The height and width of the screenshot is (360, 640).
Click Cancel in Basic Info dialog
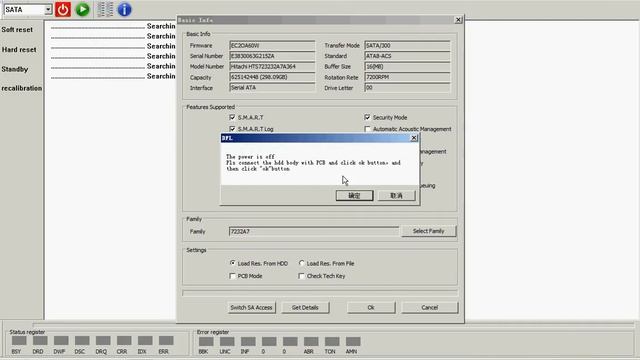coord(429,307)
